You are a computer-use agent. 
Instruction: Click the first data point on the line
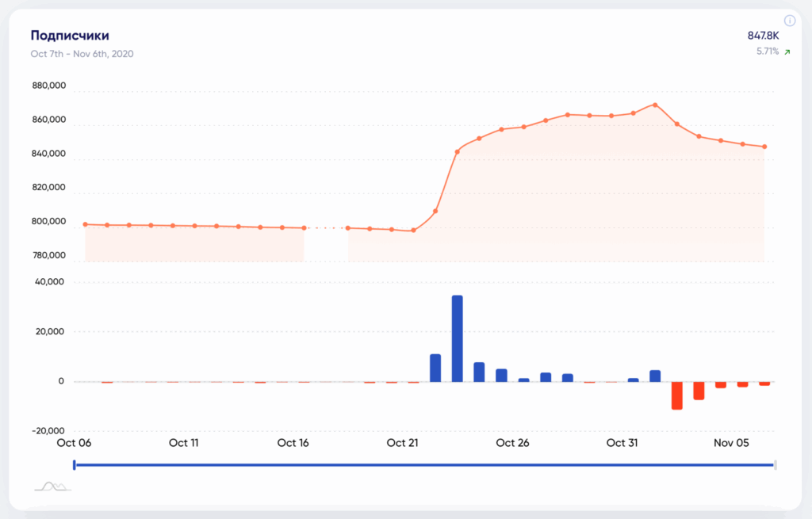click(x=85, y=224)
